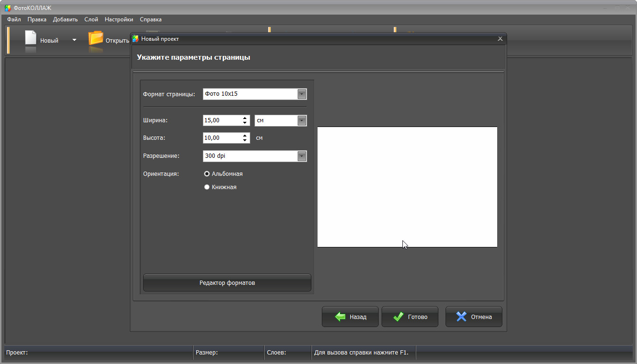Click the blue X Отмена icon

tap(461, 317)
